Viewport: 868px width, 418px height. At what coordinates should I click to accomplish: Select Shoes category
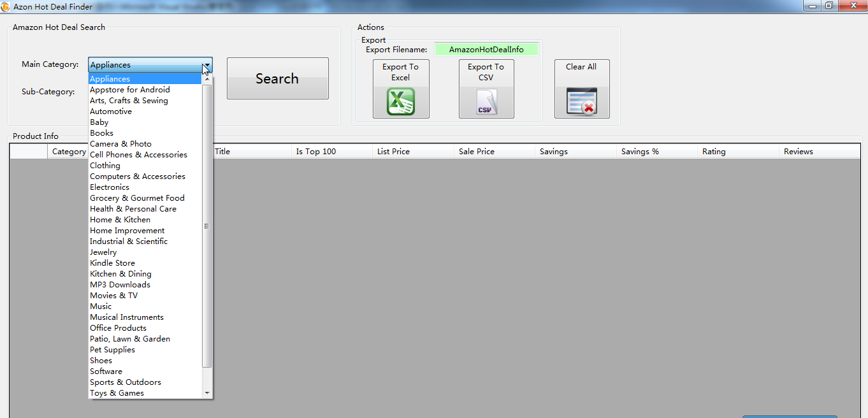click(x=145, y=361)
